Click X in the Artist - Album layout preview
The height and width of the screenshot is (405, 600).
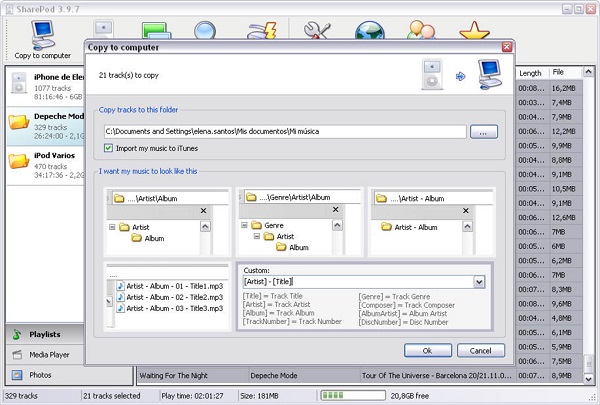click(466, 211)
